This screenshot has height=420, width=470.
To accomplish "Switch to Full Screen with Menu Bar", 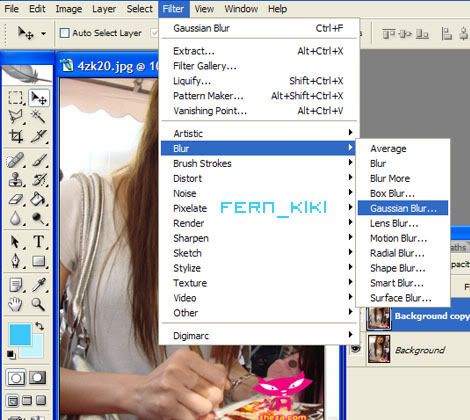I will coord(27,400).
